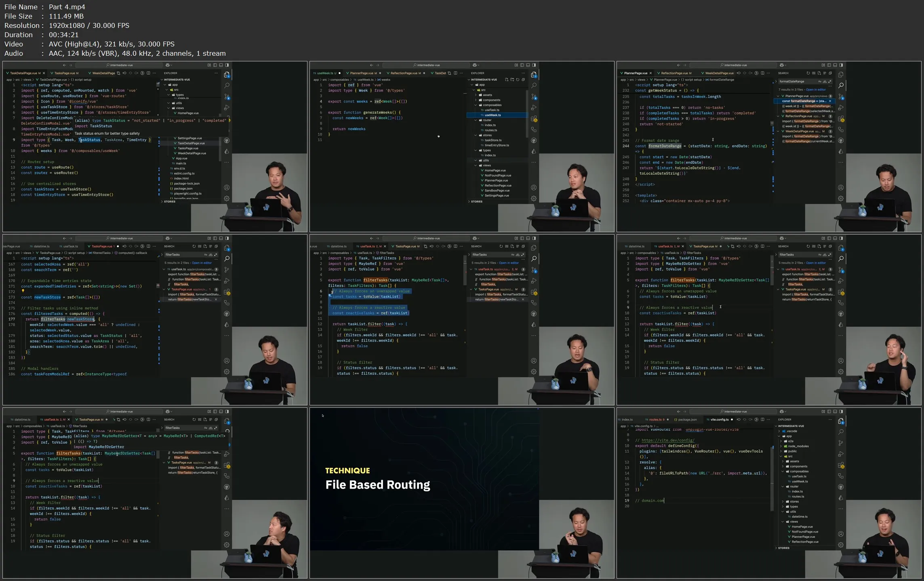
Task: Dismiss highlighted const formatDateRange result in third thumbnail
Action: (830, 101)
